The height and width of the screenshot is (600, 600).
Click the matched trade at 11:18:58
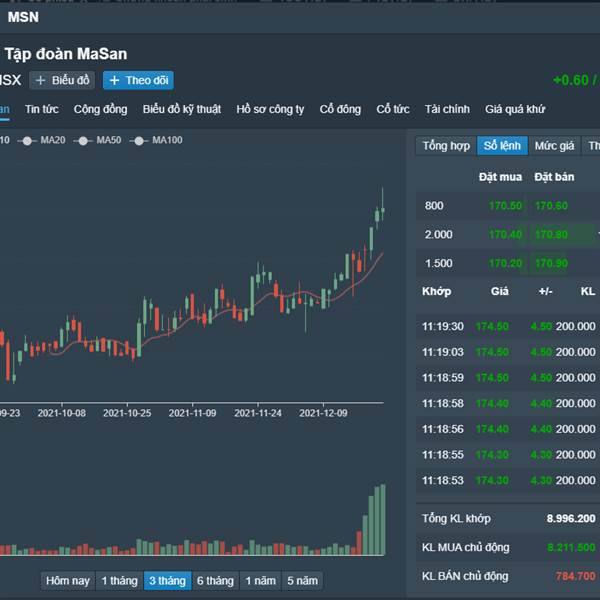click(508, 403)
